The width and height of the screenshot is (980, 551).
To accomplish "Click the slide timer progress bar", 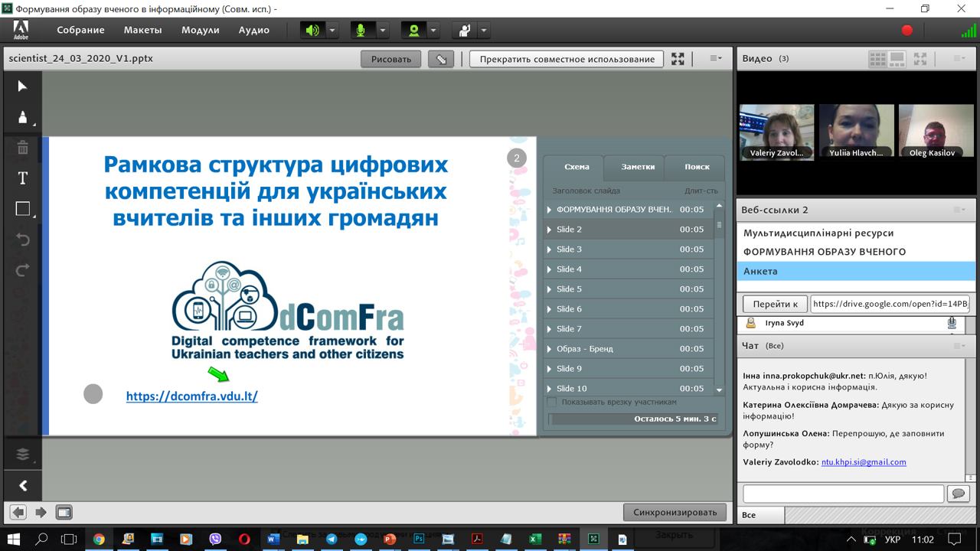I will tap(635, 419).
